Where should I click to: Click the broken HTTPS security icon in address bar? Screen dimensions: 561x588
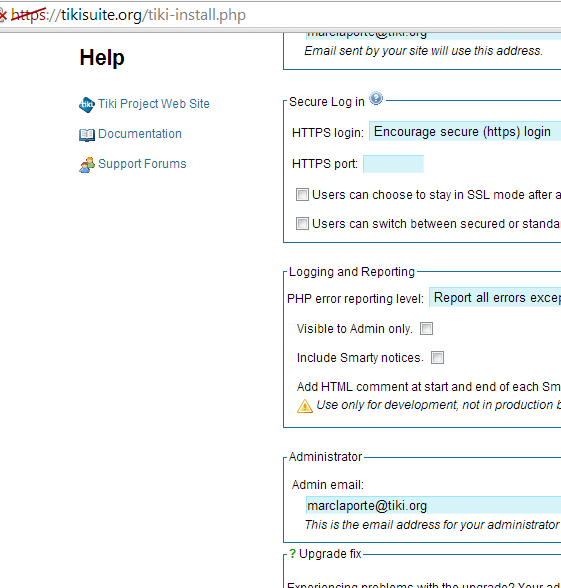[x=3, y=15]
